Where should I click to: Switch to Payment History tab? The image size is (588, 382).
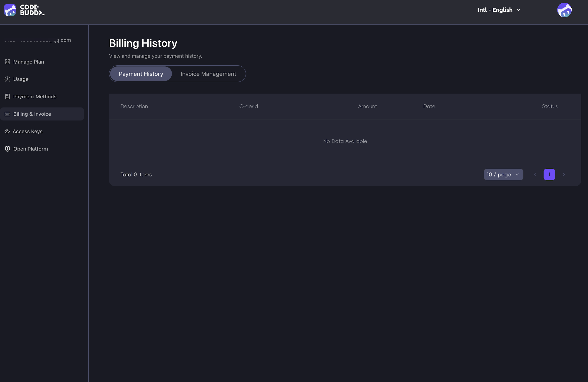(x=141, y=74)
